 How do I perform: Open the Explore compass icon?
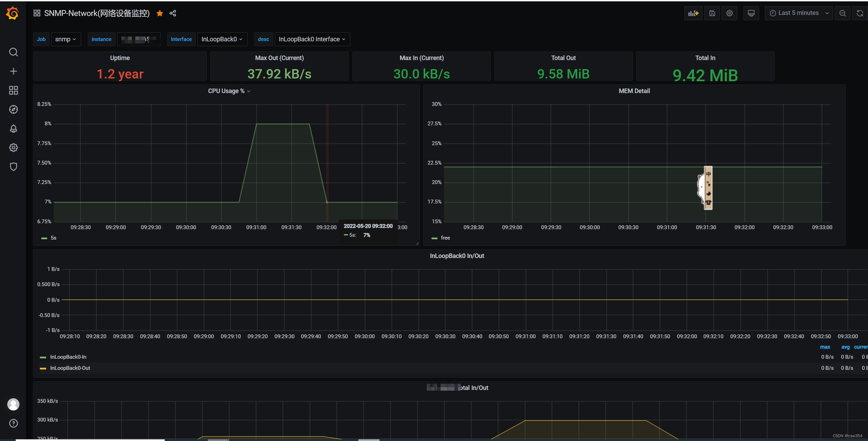[13, 109]
